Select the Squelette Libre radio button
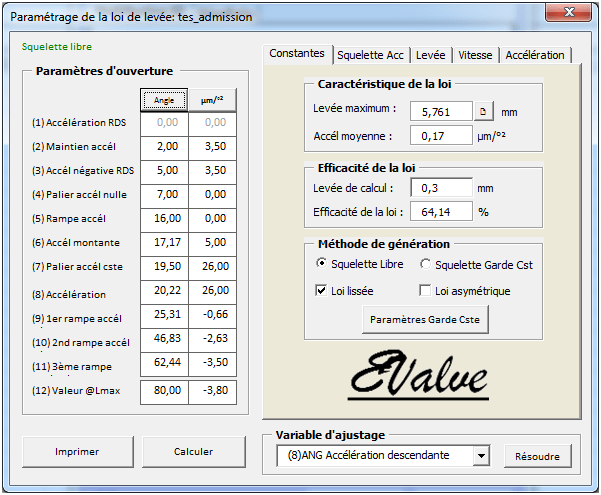Screen dimensions: 601x495 (x=321, y=264)
